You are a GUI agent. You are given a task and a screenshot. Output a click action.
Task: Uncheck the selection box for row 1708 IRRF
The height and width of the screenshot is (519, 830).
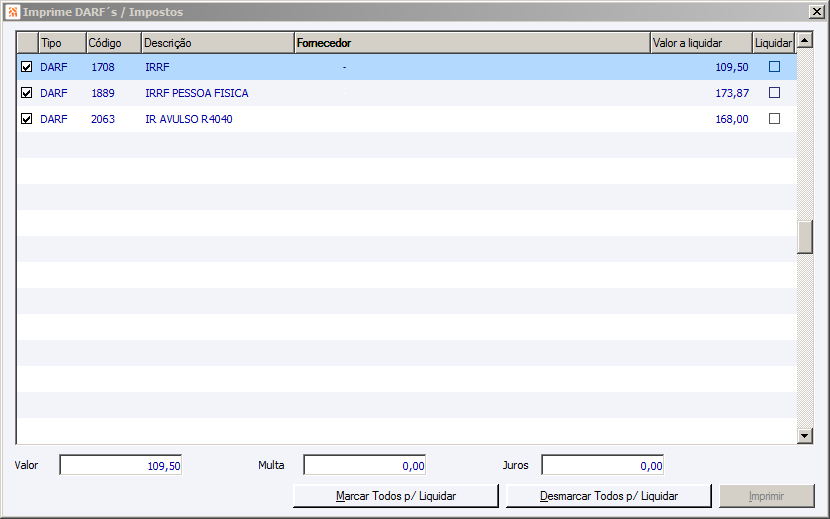(x=26, y=67)
